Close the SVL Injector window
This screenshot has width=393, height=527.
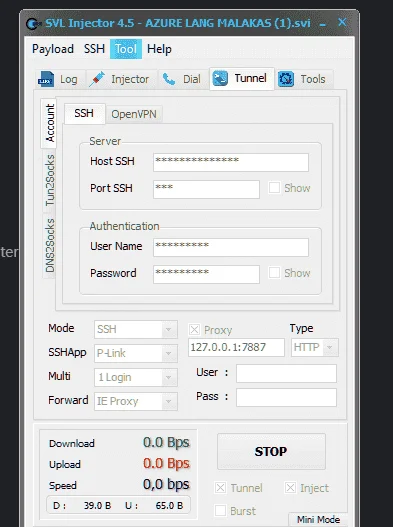point(342,22)
